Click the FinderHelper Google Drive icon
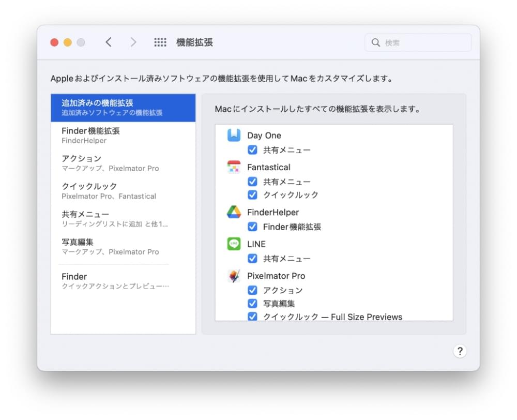517x420 pixels. 234,212
